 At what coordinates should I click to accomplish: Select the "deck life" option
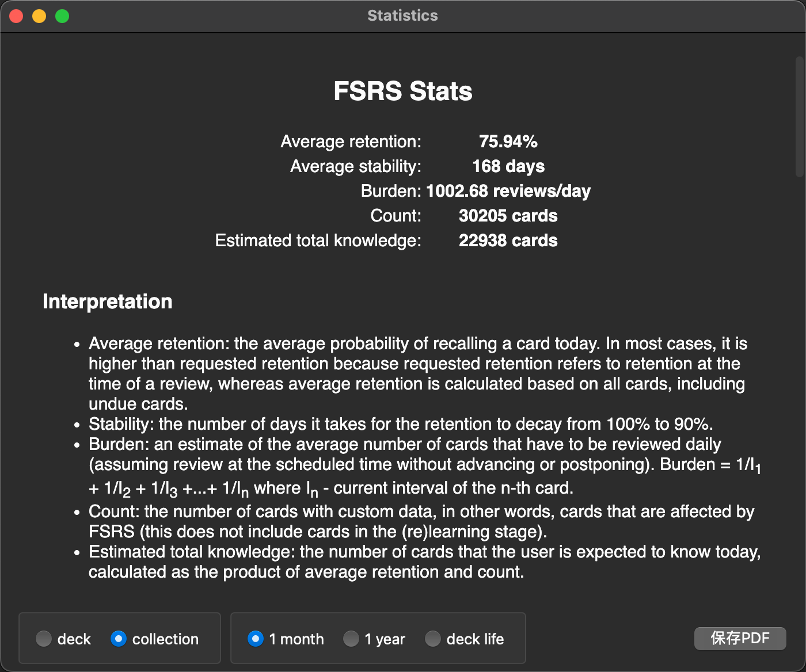433,639
